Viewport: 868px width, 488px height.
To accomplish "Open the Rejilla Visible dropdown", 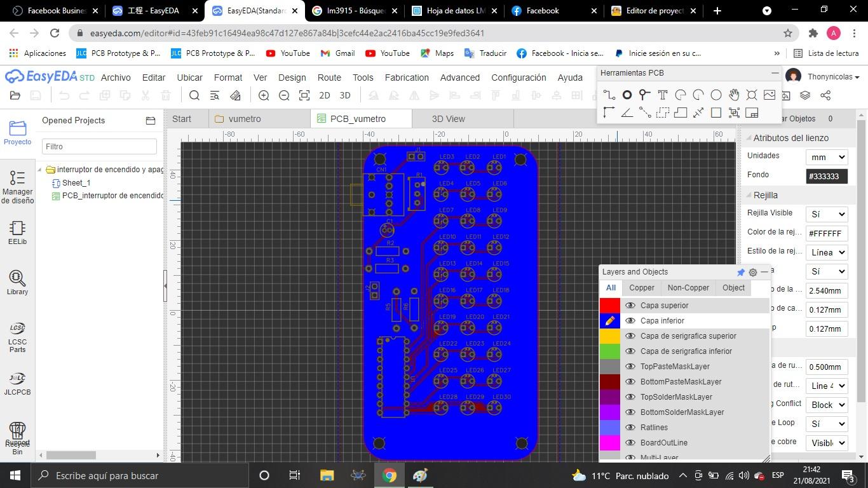I will pyautogui.click(x=827, y=214).
